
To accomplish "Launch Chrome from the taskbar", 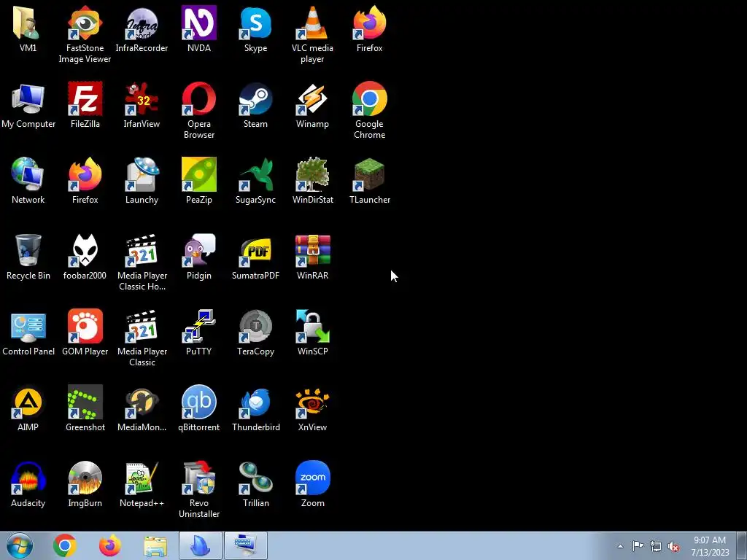I will point(65,545).
